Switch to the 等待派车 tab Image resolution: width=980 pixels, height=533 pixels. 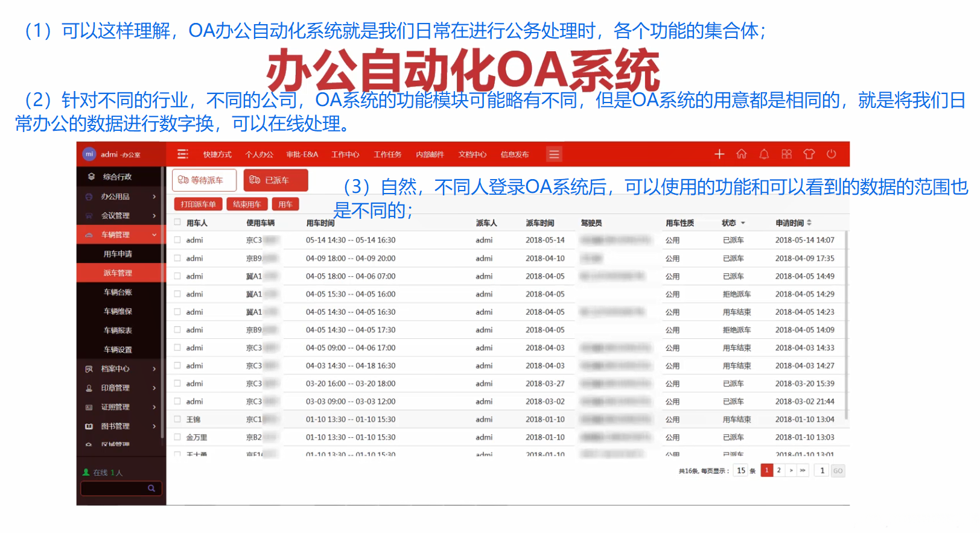pyautogui.click(x=204, y=180)
